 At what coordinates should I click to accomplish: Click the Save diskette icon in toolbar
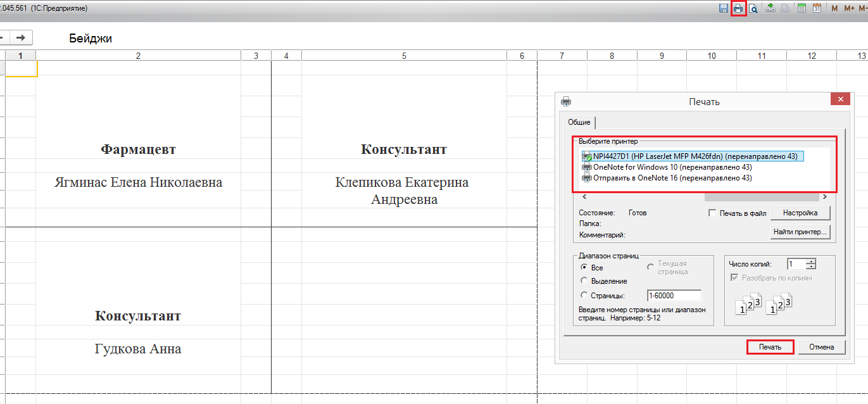click(723, 8)
